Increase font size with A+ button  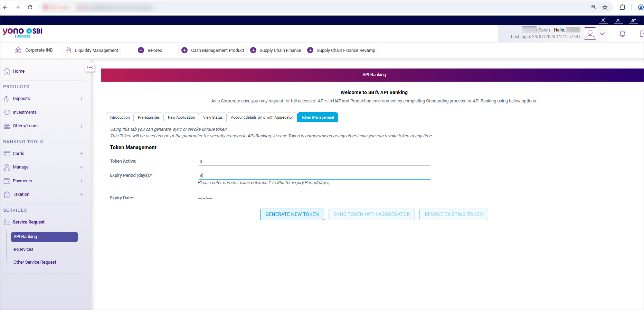tap(633, 20)
